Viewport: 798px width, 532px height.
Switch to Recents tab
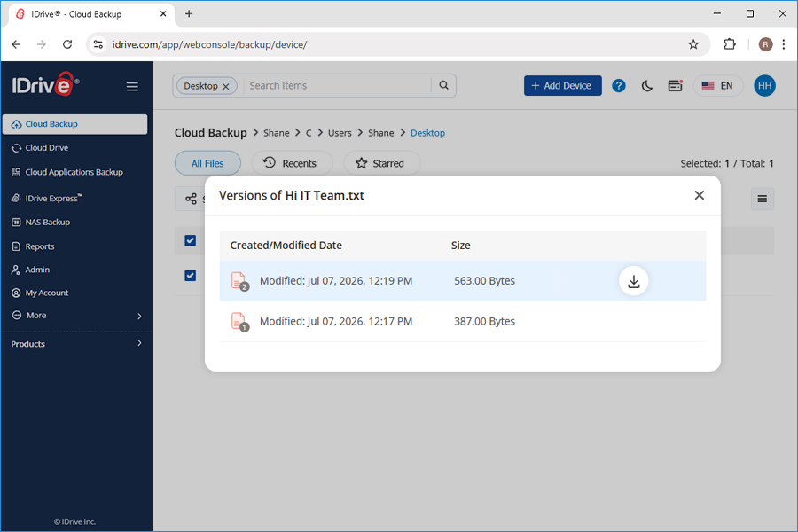[x=292, y=163]
